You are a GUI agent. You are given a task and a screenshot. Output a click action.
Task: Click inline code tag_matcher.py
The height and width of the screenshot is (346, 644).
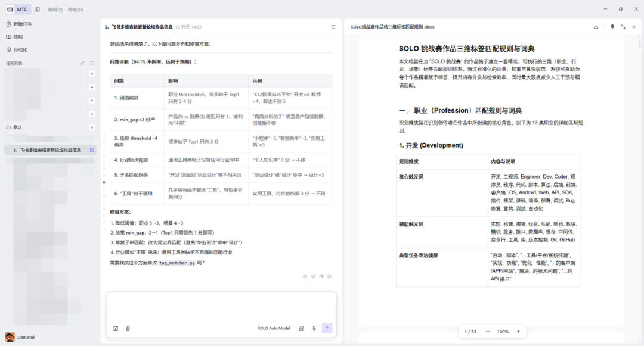(177, 263)
